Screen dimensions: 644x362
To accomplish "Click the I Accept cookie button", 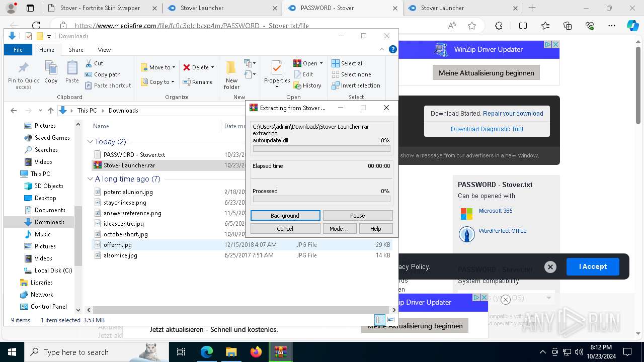I will point(593,267).
